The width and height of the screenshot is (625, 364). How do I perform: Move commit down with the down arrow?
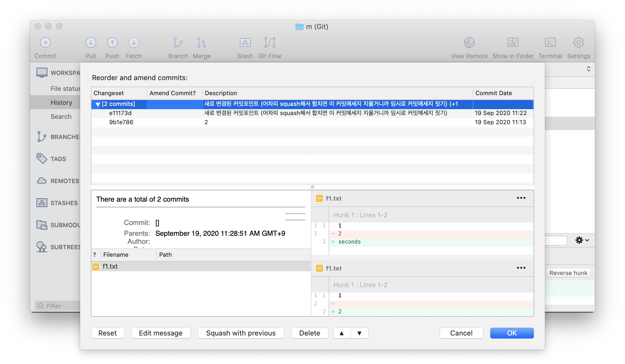click(360, 333)
